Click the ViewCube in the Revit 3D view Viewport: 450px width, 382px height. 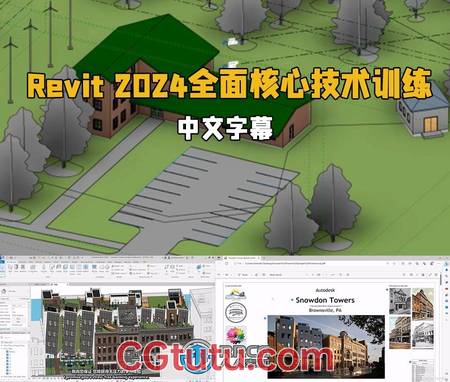coord(202,300)
